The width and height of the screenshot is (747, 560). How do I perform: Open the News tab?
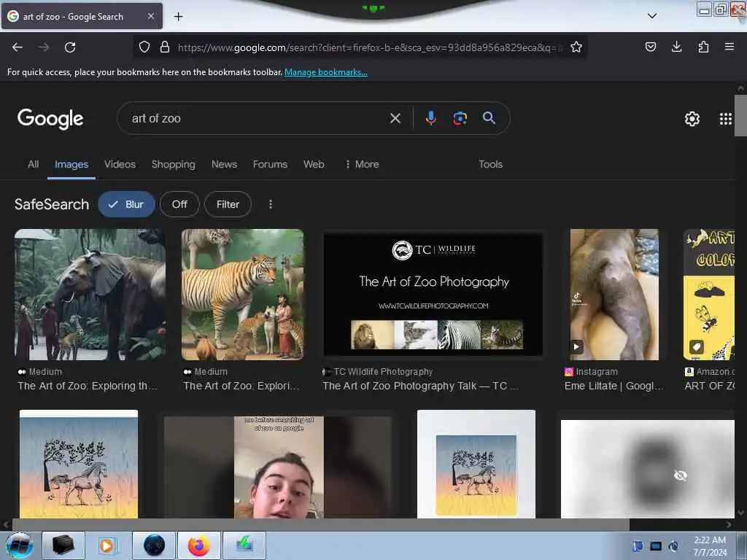(224, 164)
